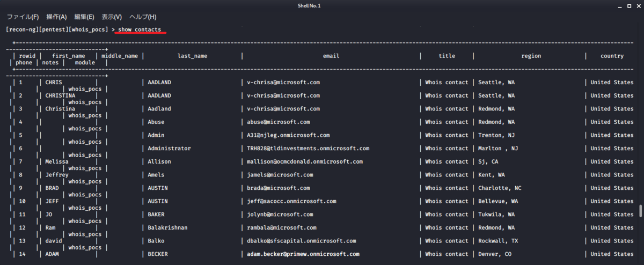
Task: Click region 'Sj, CA'
Action: [488, 161]
